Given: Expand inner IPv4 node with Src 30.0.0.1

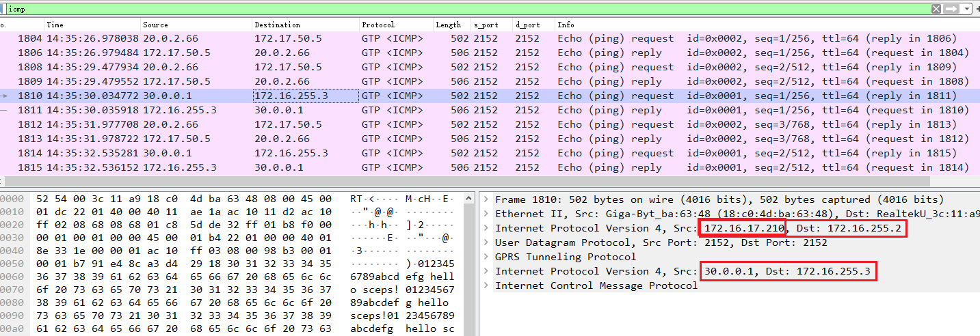Looking at the screenshot, I should click(486, 271).
